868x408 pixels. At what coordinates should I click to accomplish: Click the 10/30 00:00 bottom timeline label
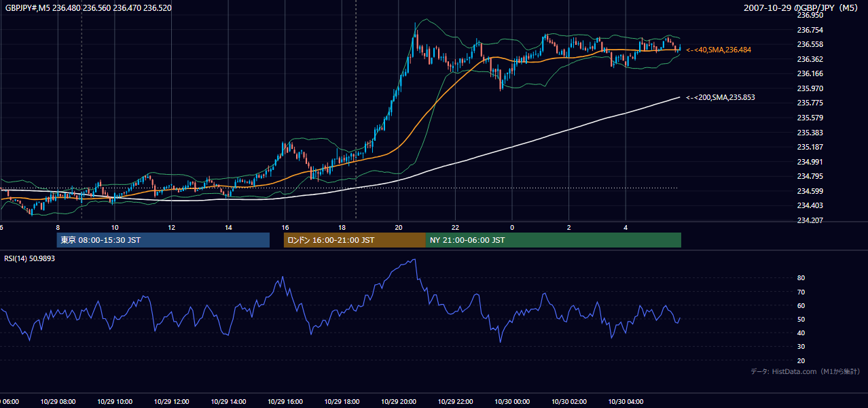[512, 402]
